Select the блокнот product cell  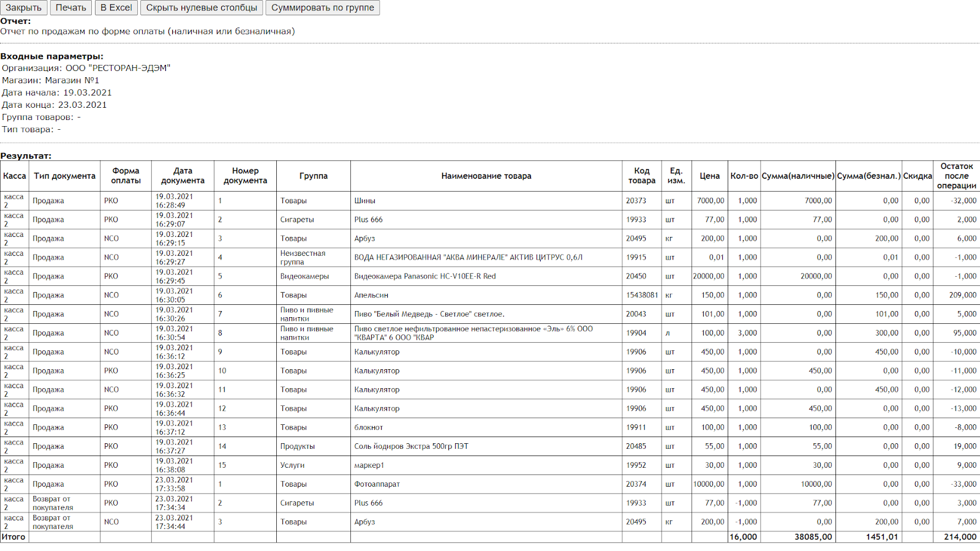pyautogui.click(x=369, y=427)
